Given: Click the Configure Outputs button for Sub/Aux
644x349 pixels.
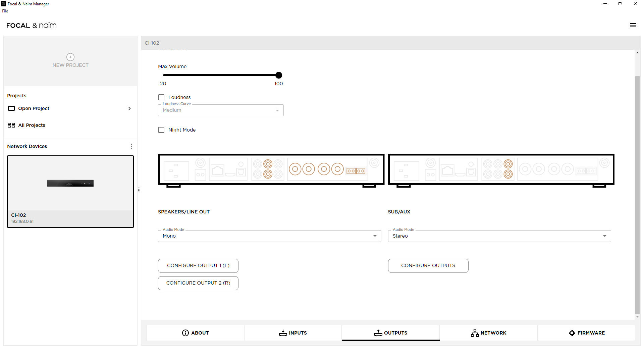Looking at the screenshot, I should [428, 266].
